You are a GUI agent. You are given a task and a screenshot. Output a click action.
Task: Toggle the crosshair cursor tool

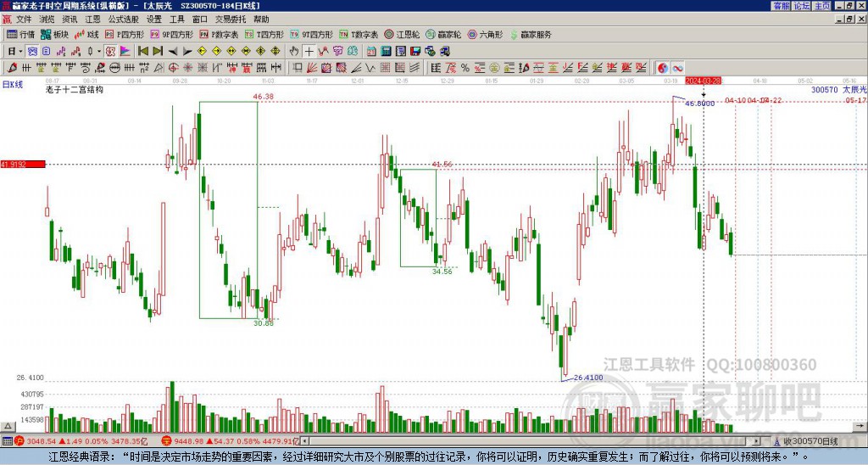tap(309, 52)
